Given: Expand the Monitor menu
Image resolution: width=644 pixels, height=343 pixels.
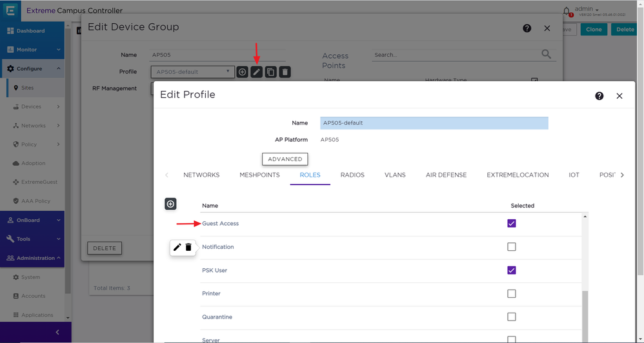Looking at the screenshot, I should (x=32, y=50).
